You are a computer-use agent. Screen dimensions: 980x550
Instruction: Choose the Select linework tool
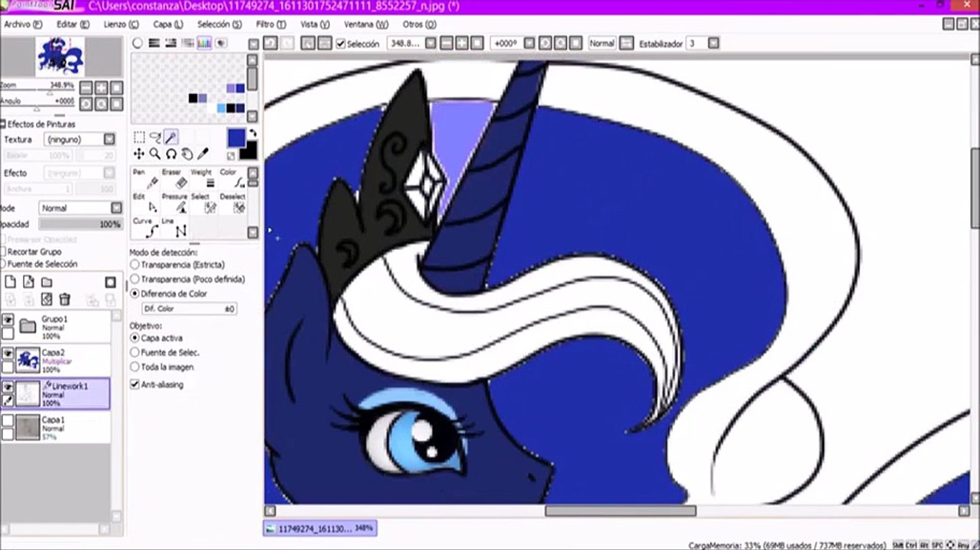(x=203, y=203)
